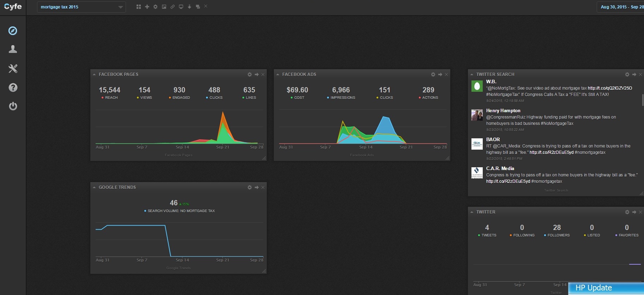This screenshot has width=644, height=295.
Task: Toggle Search Volume: No Mortgage Tax legend
Action: pyautogui.click(x=179, y=211)
